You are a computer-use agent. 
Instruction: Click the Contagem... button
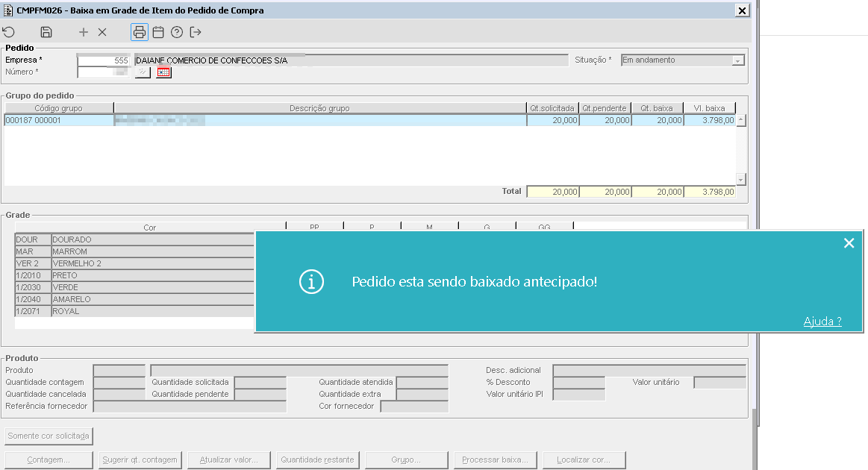tap(49, 460)
